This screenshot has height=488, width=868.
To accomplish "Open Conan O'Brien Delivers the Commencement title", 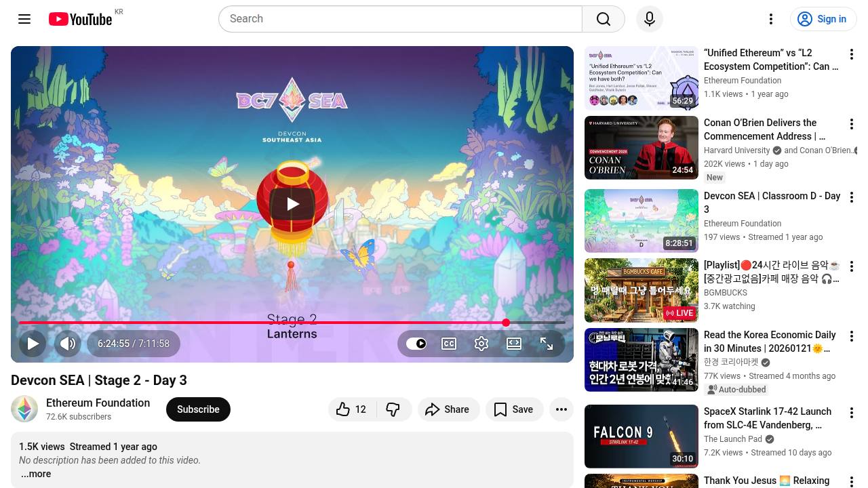I will click(x=765, y=129).
